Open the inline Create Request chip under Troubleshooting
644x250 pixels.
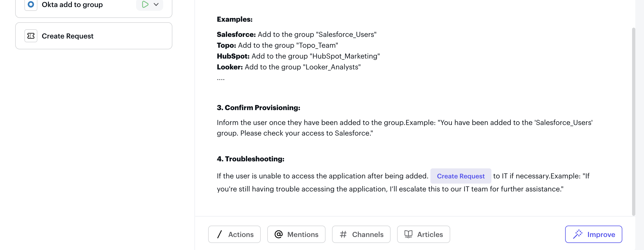click(461, 176)
